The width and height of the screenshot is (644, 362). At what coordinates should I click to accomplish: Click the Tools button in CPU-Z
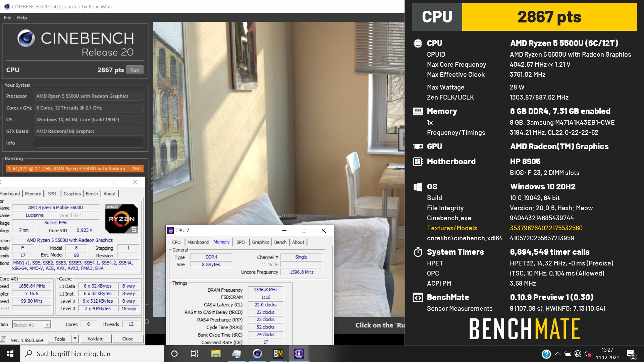[x=60, y=339]
